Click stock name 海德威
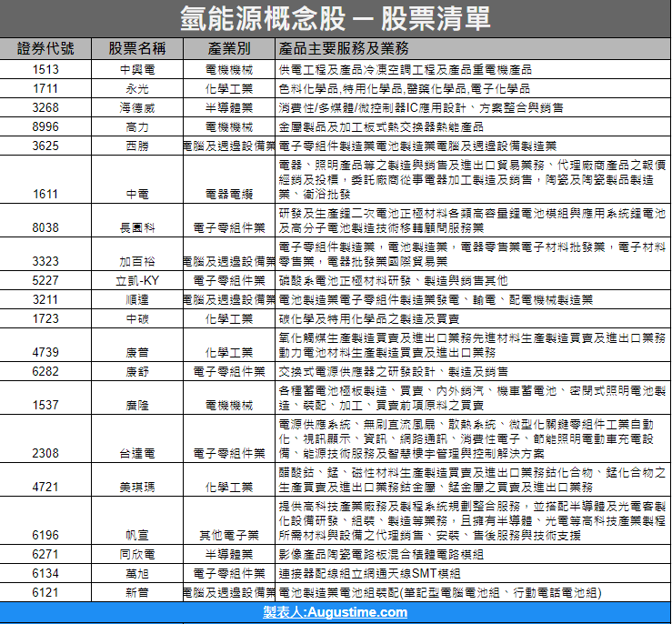The width and height of the screenshot is (672, 624). tap(137, 107)
